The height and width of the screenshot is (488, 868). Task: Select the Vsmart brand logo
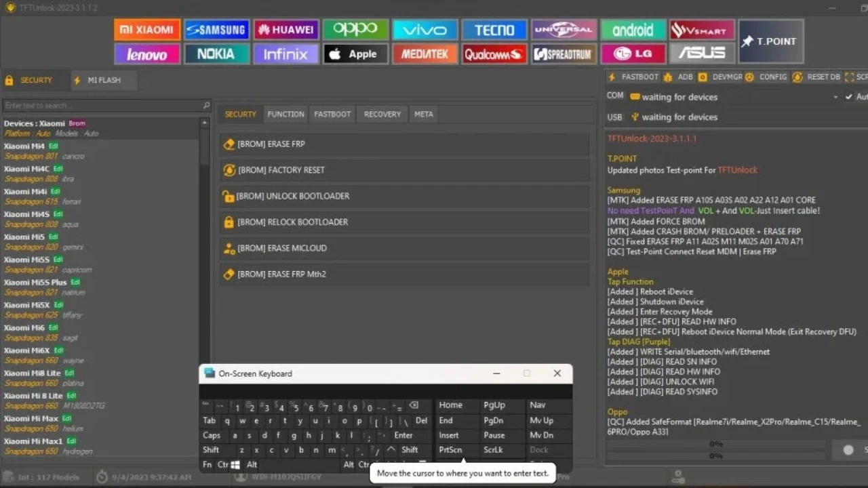(x=703, y=30)
